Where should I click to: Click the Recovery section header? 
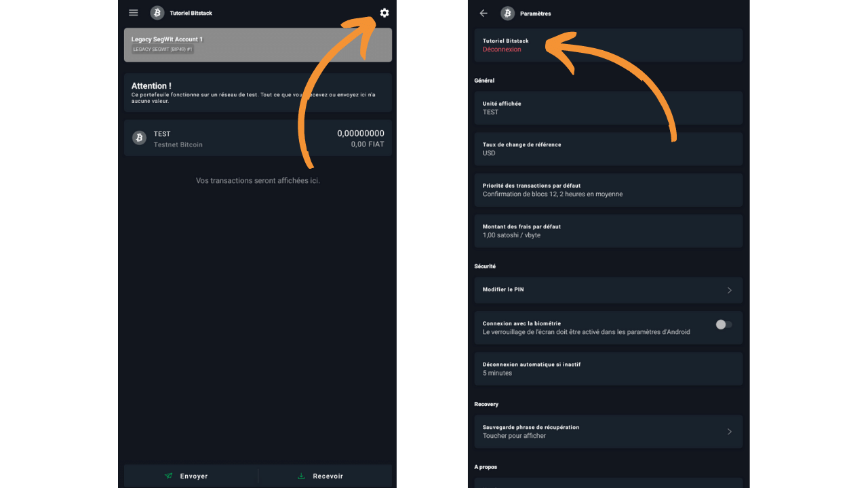[x=486, y=405]
